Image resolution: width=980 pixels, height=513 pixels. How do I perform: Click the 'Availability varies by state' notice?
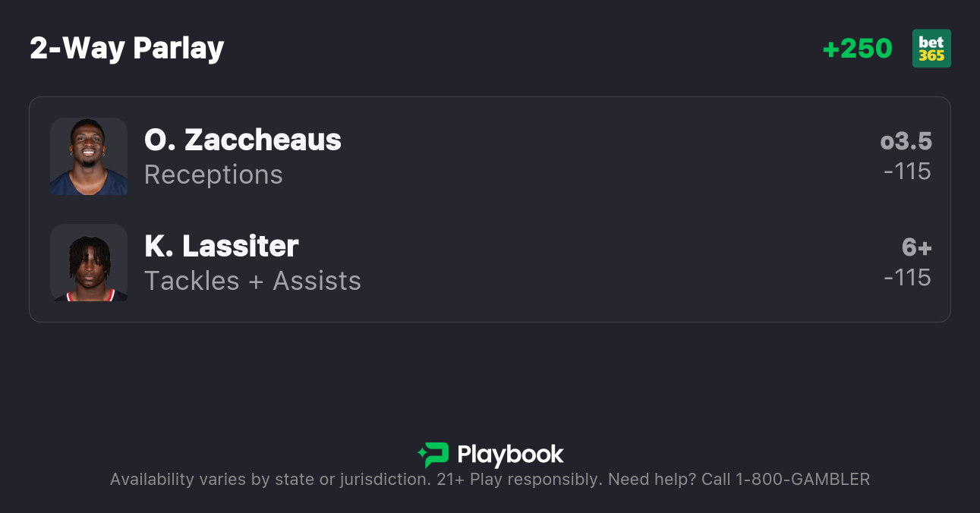coord(269,480)
